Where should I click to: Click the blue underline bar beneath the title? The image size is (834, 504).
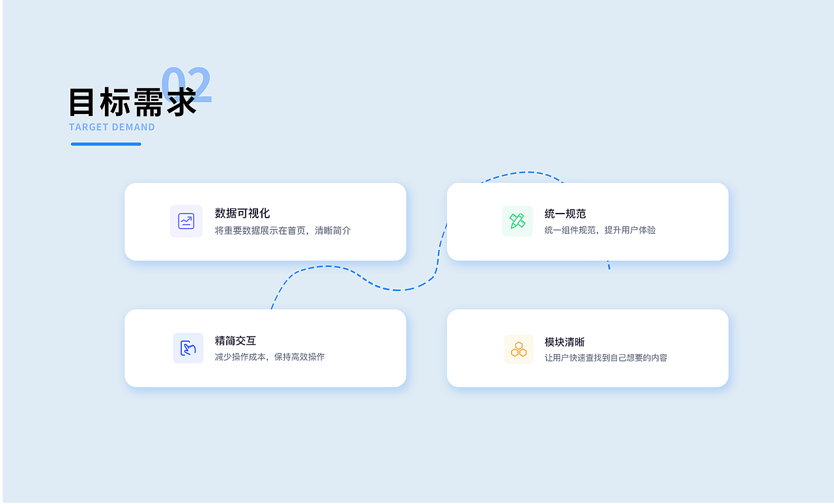tap(106, 143)
